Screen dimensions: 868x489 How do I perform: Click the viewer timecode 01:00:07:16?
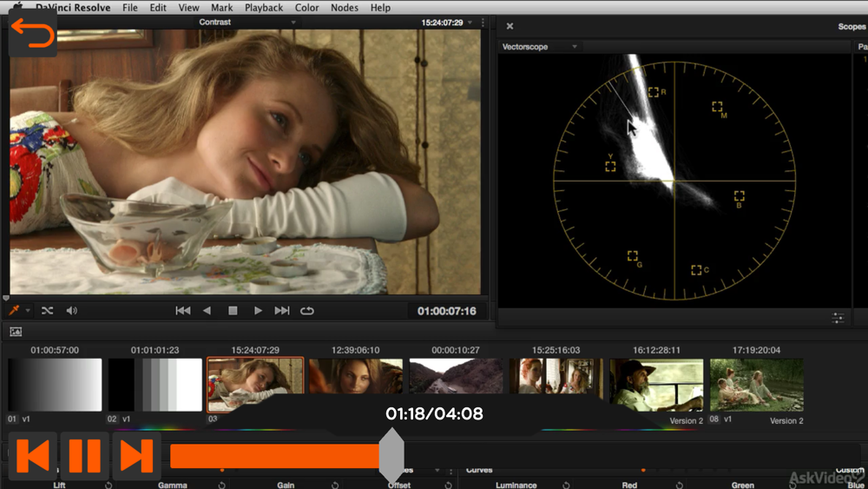447,311
